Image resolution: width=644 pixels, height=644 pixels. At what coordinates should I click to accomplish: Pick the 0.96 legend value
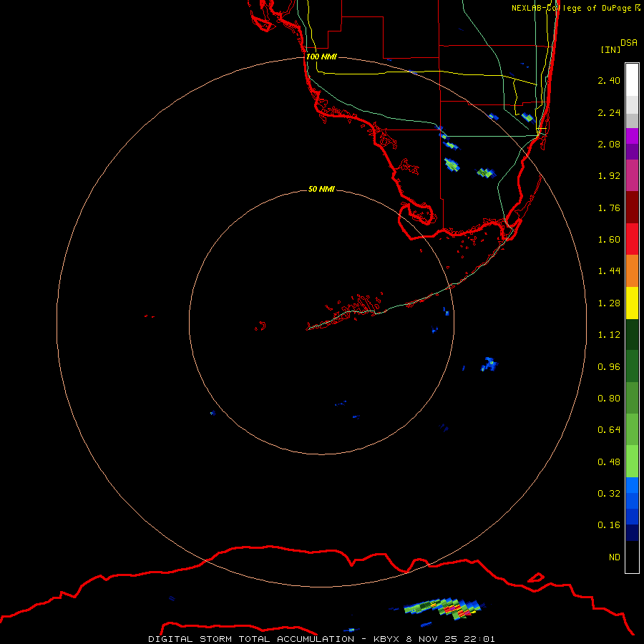[x=609, y=367]
